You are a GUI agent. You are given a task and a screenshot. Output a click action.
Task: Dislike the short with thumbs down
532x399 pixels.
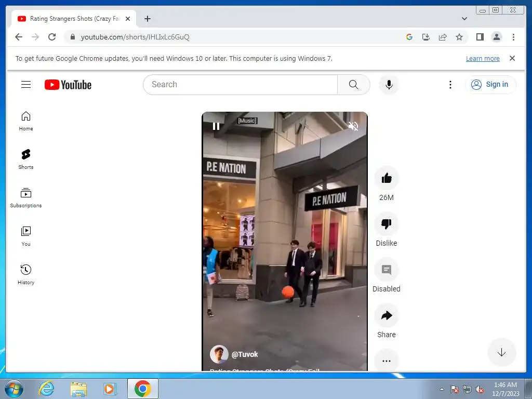click(x=387, y=224)
